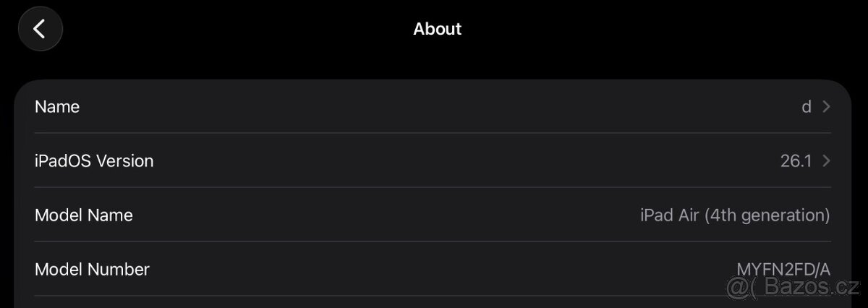Tap the back arrow button
This screenshot has width=868, height=308.
click(x=40, y=29)
